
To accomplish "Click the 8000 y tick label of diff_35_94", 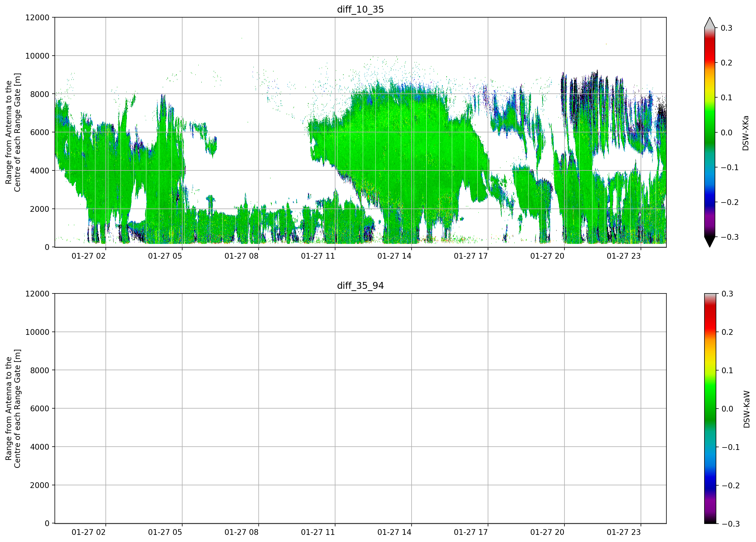I will (x=40, y=370).
